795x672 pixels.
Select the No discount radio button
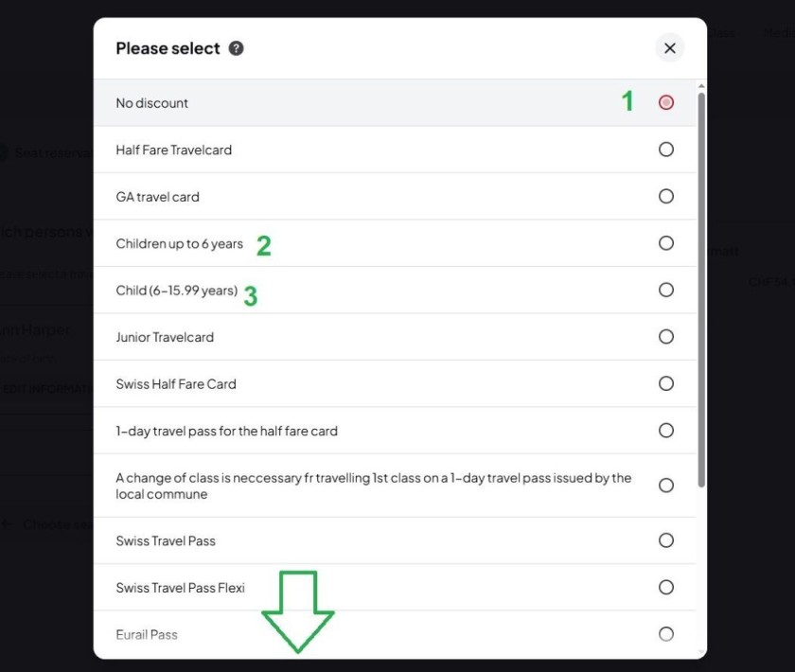pos(666,101)
